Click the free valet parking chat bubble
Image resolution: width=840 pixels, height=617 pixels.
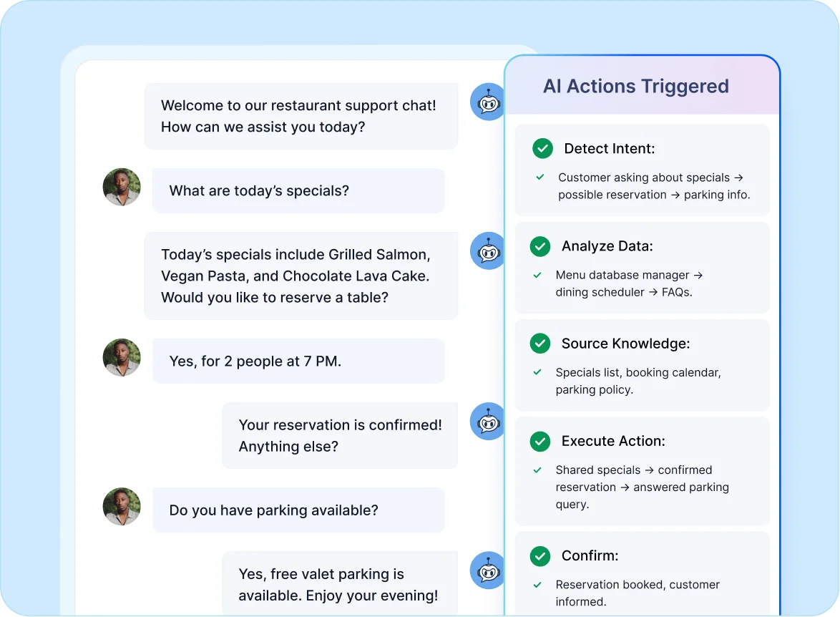pos(339,583)
